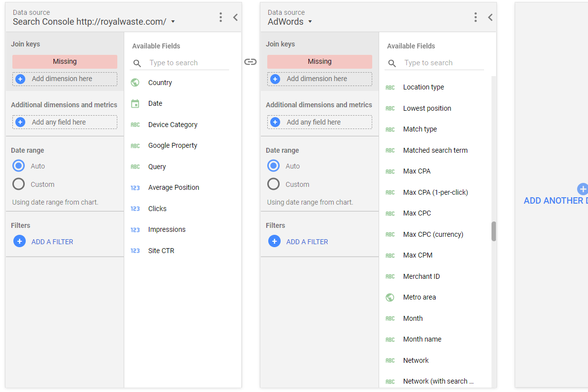Click ABC icon beside Match type
Screen dimensions: 588x392
coord(390,129)
